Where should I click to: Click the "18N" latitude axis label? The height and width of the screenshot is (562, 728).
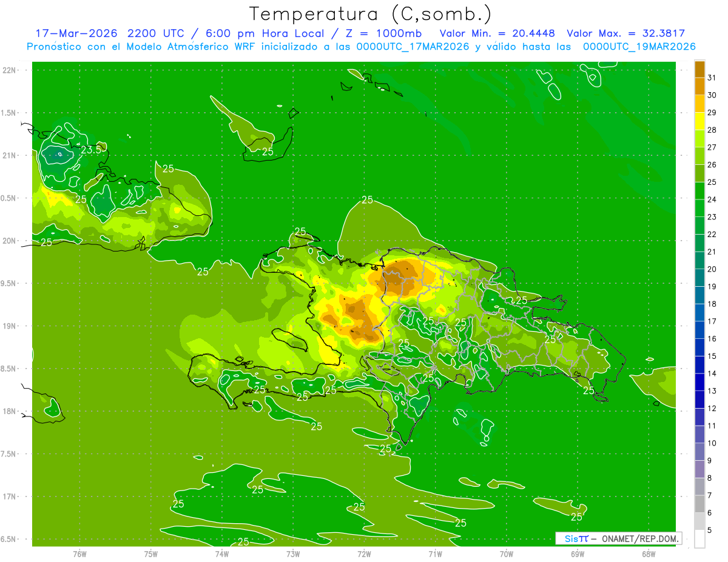click(8, 411)
